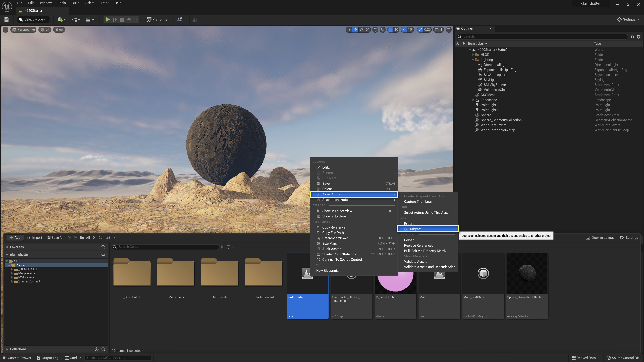
Task: Expand the Collections panel
Action: (x=7, y=349)
